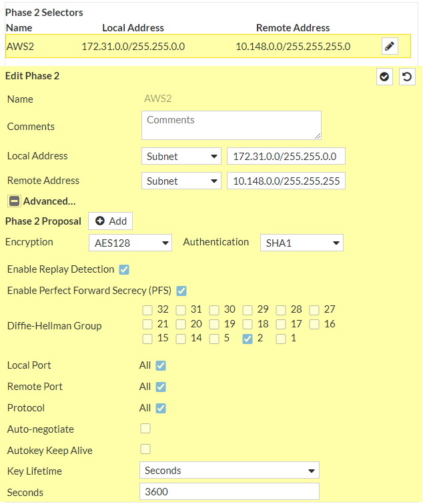Check Diffie-Hellman Group 14
This screenshot has width=423, height=504.
click(181, 339)
